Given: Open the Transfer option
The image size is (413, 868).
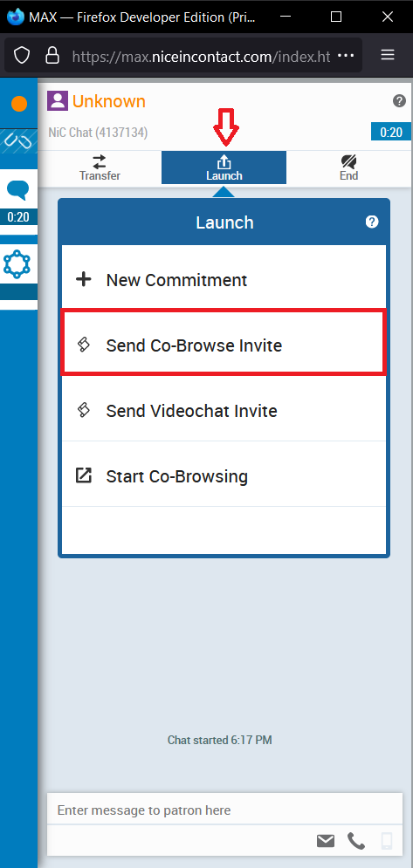Looking at the screenshot, I should click(x=100, y=167).
